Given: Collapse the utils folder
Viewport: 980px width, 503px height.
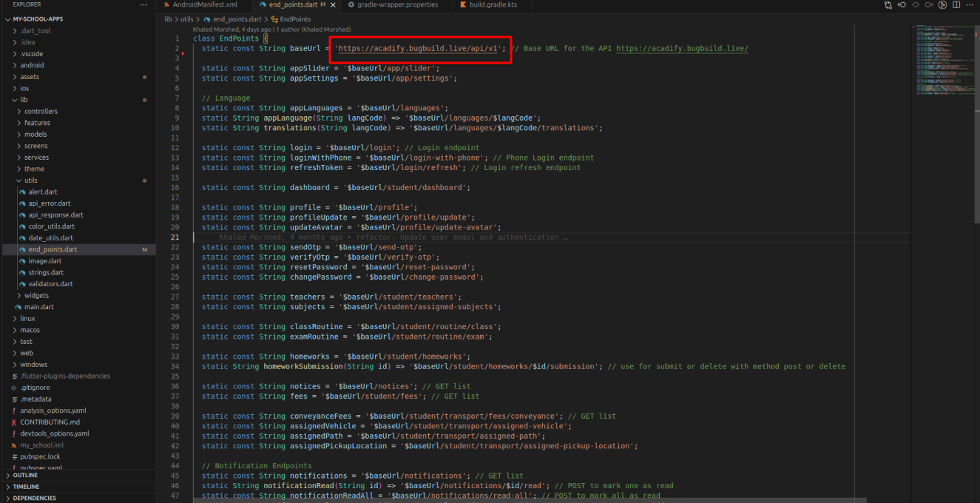Looking at the screenshot, I should coord(30,180).
